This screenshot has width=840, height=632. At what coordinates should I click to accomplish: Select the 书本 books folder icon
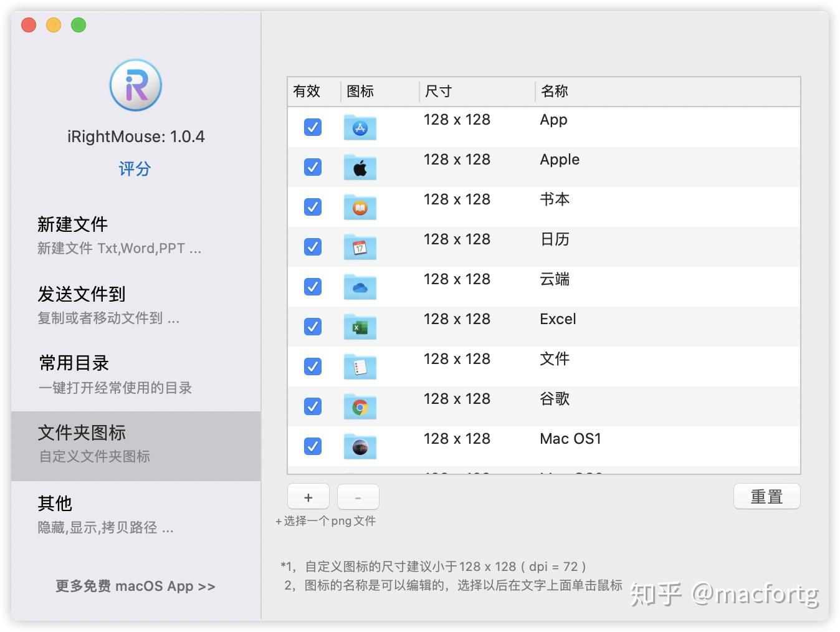pyautogui.click(x=360, y=207)
